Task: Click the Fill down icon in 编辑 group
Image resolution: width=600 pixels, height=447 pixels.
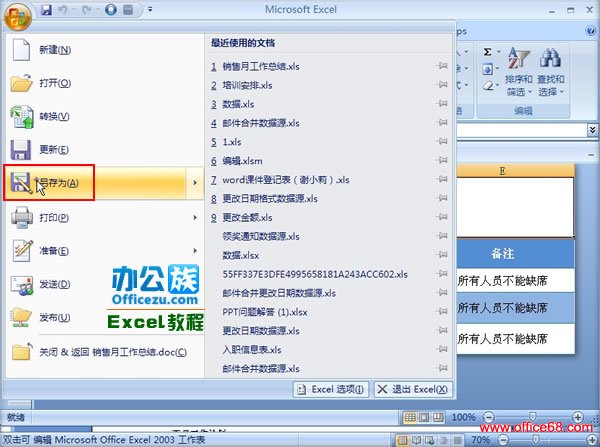Action: pyautogui.click(x=488, y=69)
